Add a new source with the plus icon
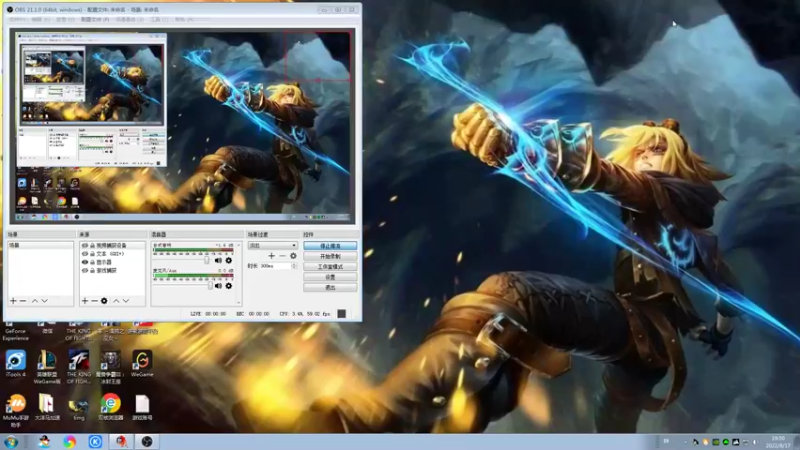Screen dimensions: 800x450 click(85, 301)
